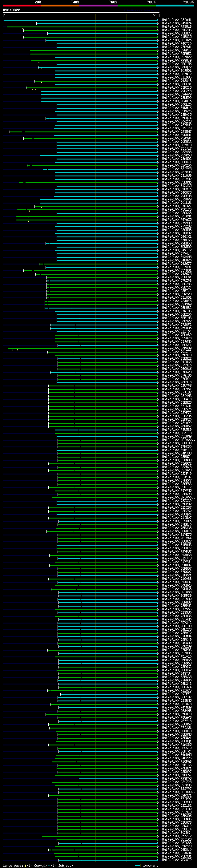
Task: Select hit label UniRef100_A9SUL8
Action: click(176, 26)
